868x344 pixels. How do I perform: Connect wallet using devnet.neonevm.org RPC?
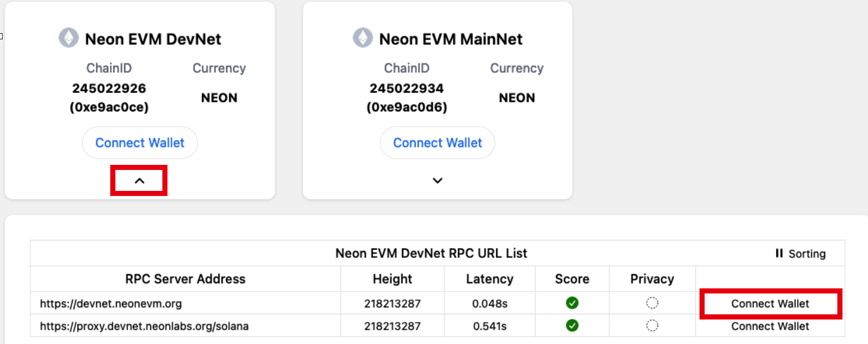click(x=770, y=304)
